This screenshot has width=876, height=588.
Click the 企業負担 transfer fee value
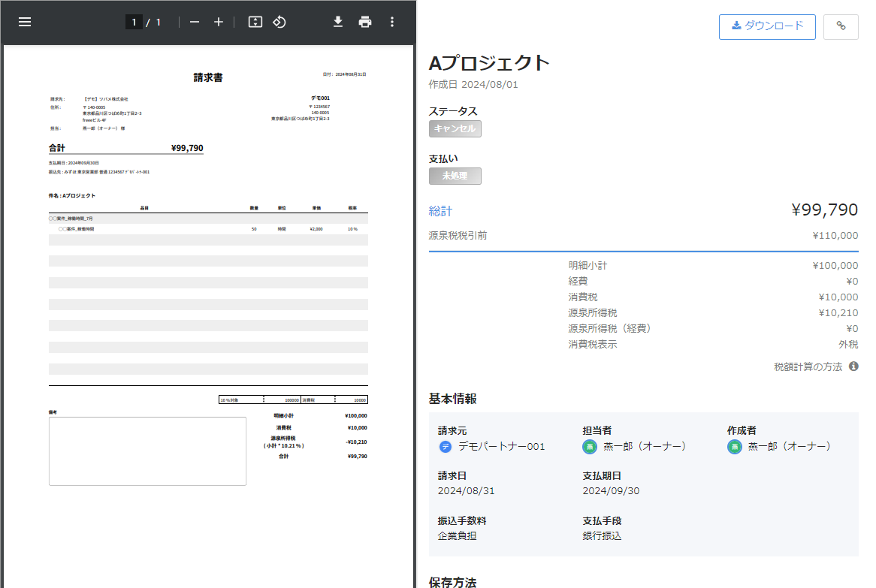(x=457, y=536)
